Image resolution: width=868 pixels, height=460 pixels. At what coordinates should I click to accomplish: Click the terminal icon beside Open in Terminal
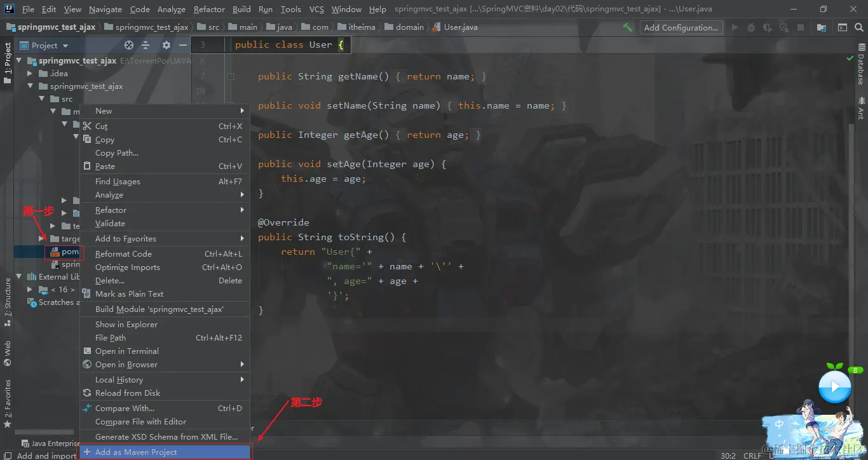(87, 351)
